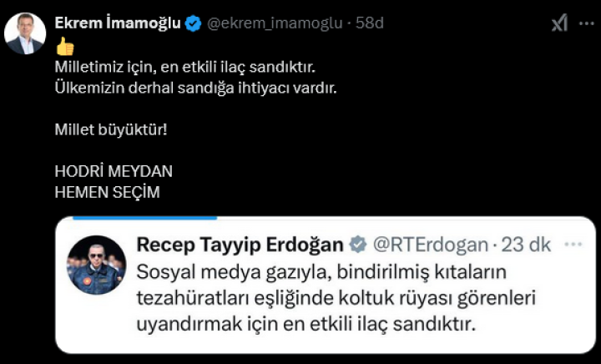
Task: Click the thumbs up emoji in the tweet
Action: coord(64,47)
